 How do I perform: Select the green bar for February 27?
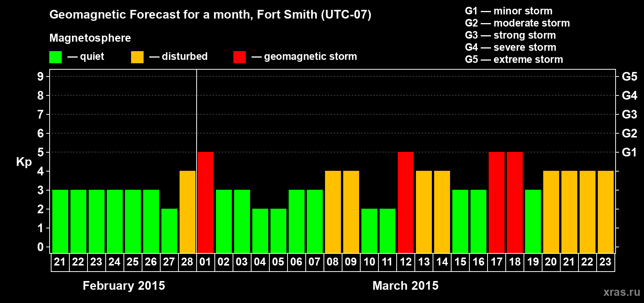[169, 231]
